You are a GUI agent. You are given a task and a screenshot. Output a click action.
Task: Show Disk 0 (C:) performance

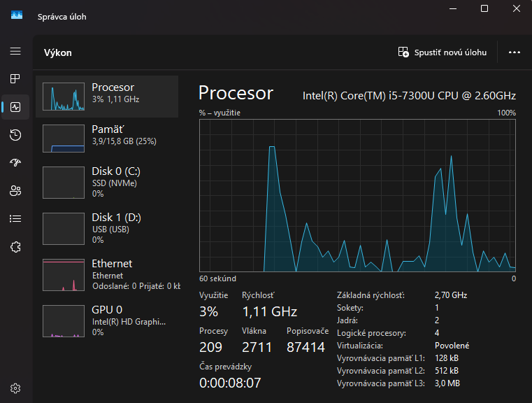[107, 182]
